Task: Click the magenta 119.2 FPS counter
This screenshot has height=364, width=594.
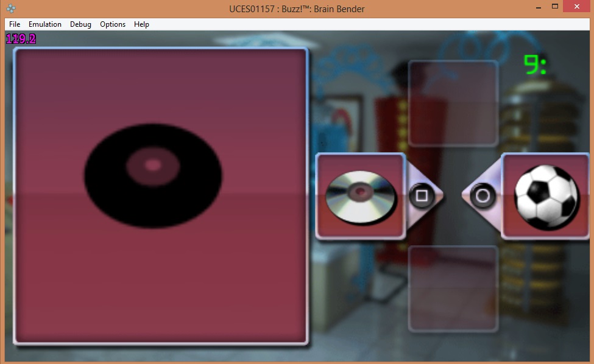Action: click(x=21, y=40)
